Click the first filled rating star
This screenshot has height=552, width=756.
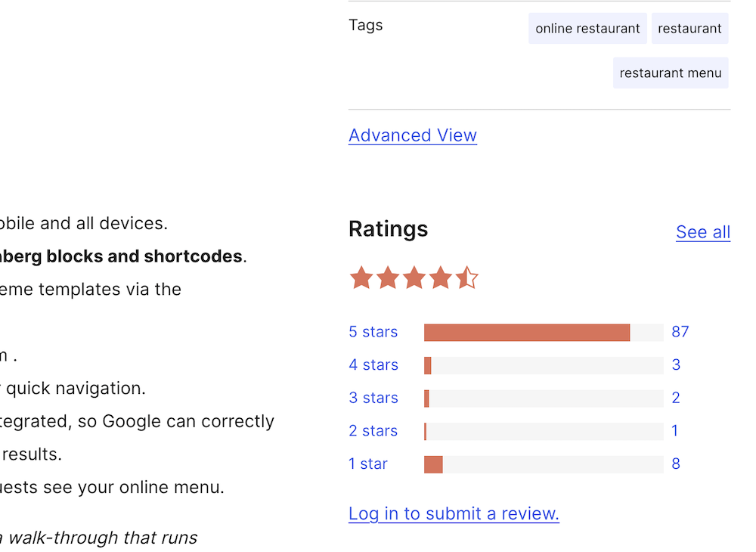point(361,278)
